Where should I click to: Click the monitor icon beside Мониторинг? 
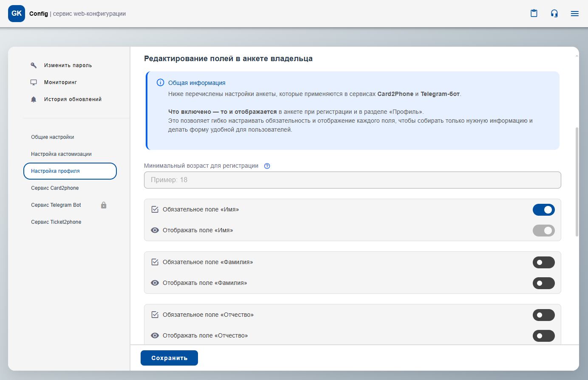click(34, 82)
